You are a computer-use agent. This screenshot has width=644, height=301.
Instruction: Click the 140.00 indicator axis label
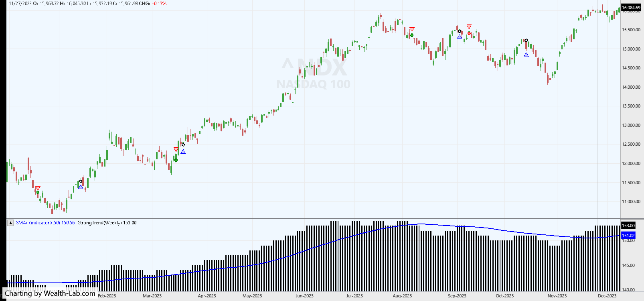(x=628, y=290)
